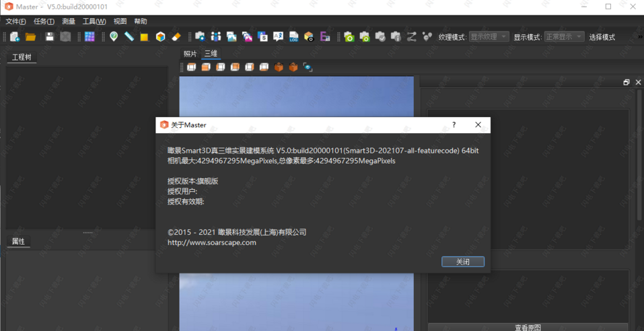Switch to the 三维 tab

pos(211,54)
